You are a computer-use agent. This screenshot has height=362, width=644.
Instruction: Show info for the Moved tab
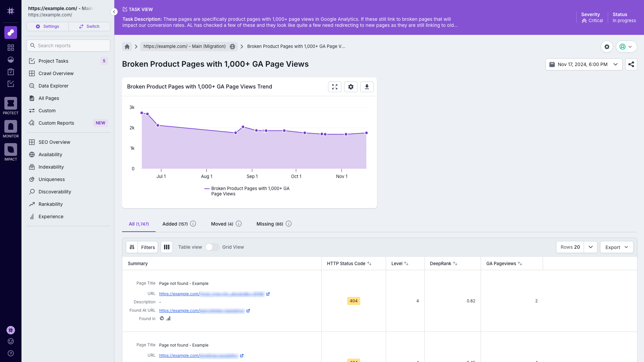click(239, 224)
